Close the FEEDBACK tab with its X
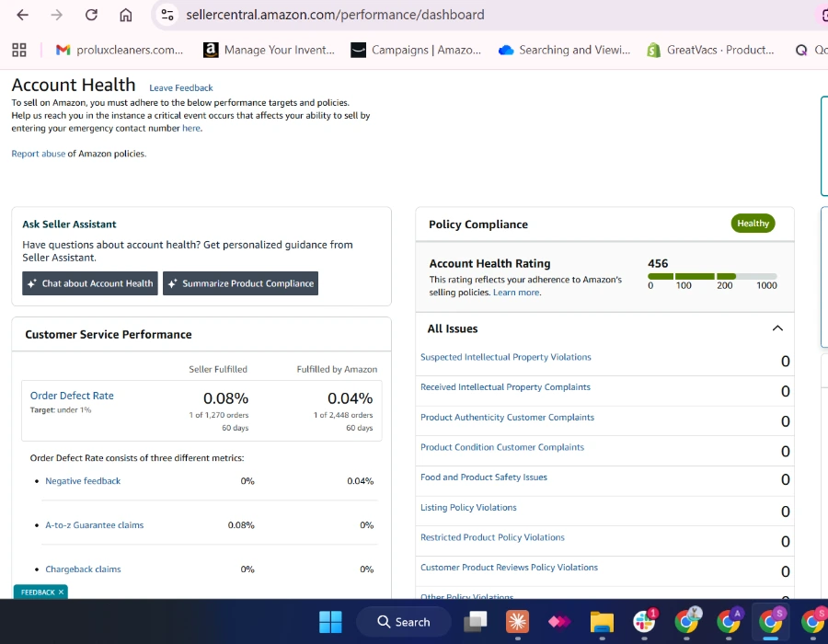 (x=62, y=592)
